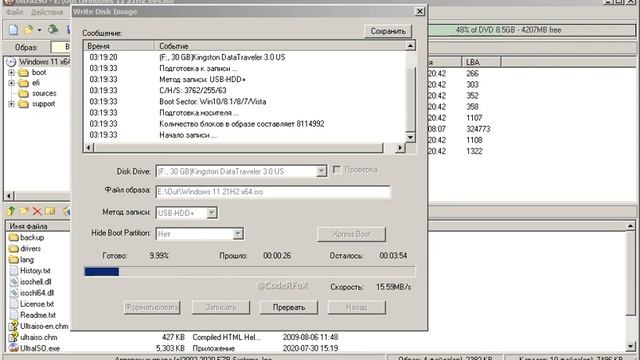The width and height of the screenshot is (640, 360).
Task: Click the Время column header
Action: pyautogui.click(x=119, y=46)
